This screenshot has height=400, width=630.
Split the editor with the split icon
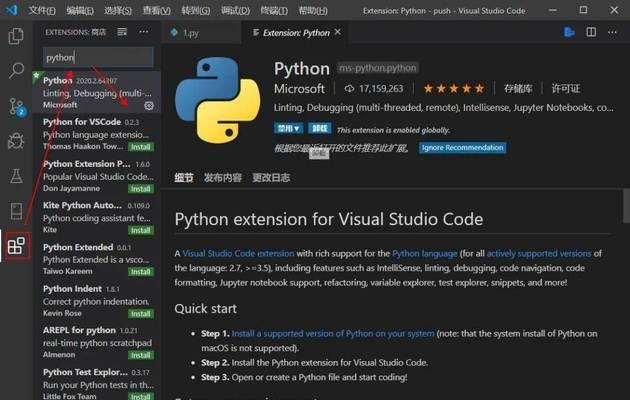[x=591, y=32]
